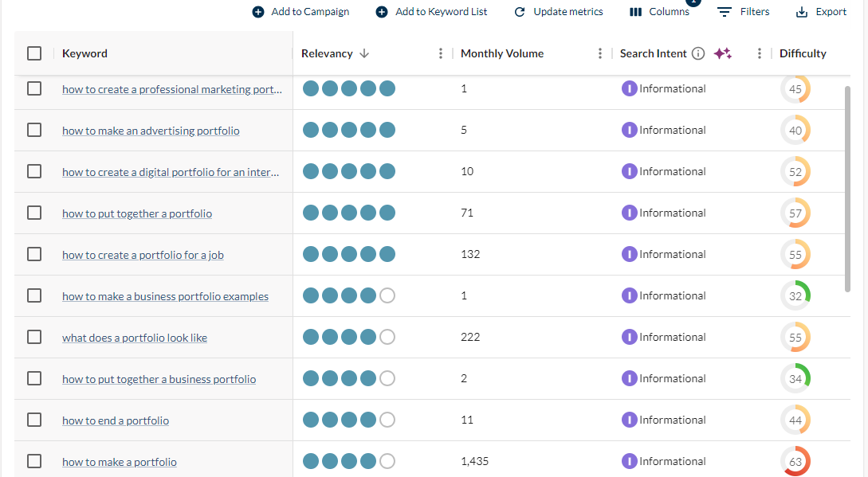Screen dimensions: 868x477
Task: Sort by Search Intent column header
Action: [654, 53]
